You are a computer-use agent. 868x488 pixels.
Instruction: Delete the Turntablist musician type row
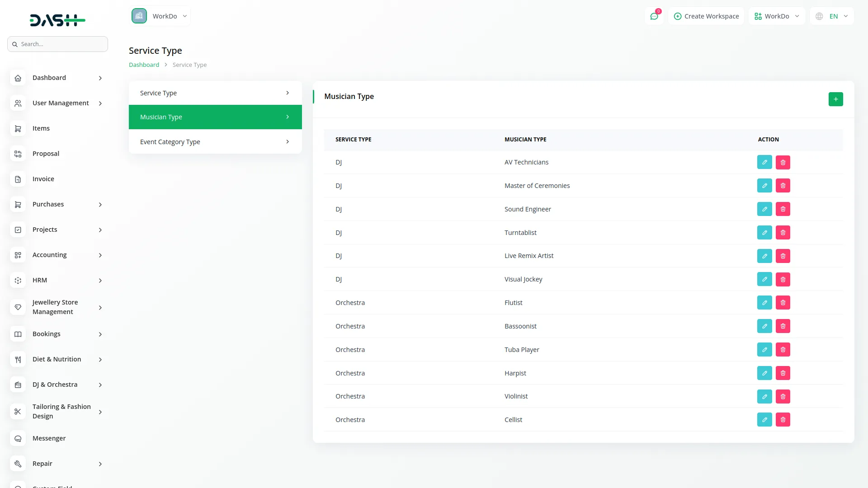coord(783,233)
